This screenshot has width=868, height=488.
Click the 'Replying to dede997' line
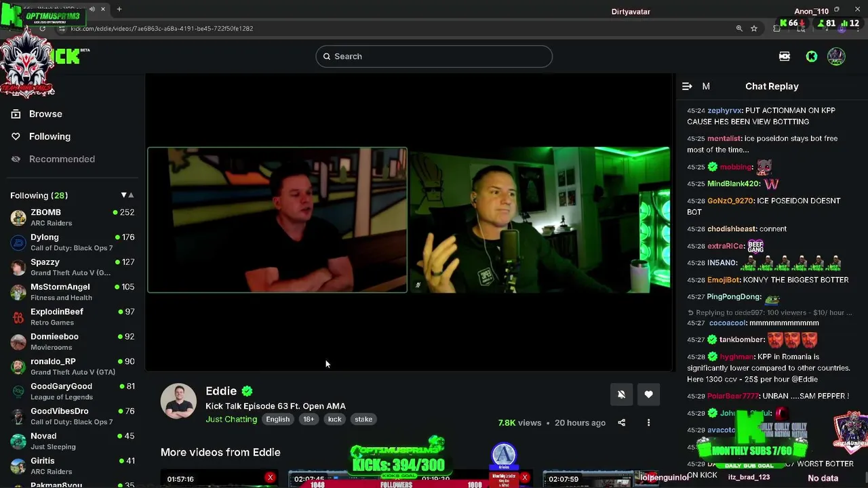pyautogui.click(x=770, y=312)
